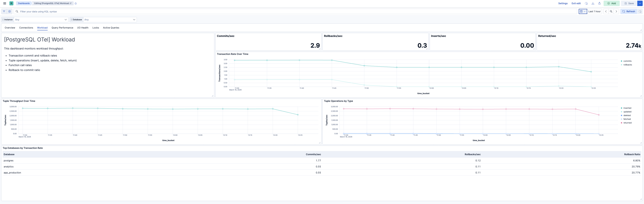This screenshot has width=644, height=204.
Task: Open the add filter plus icon
Action: [x=9, y=11]
